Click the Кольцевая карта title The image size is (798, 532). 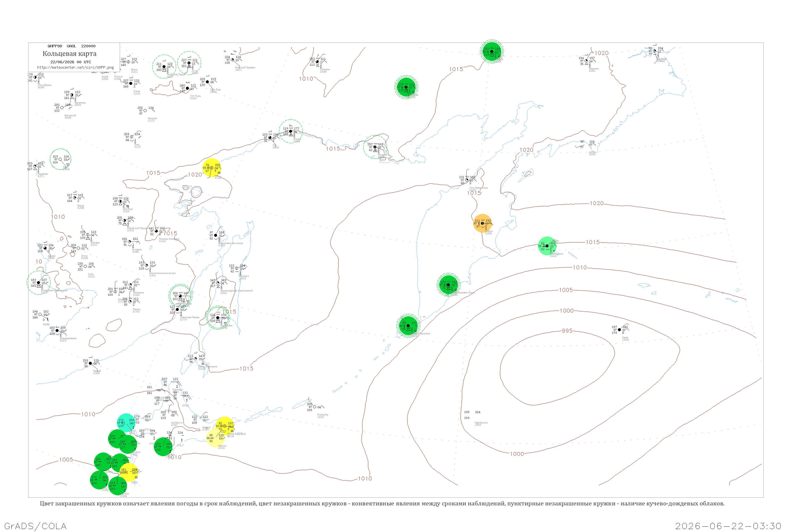[69, 54]
